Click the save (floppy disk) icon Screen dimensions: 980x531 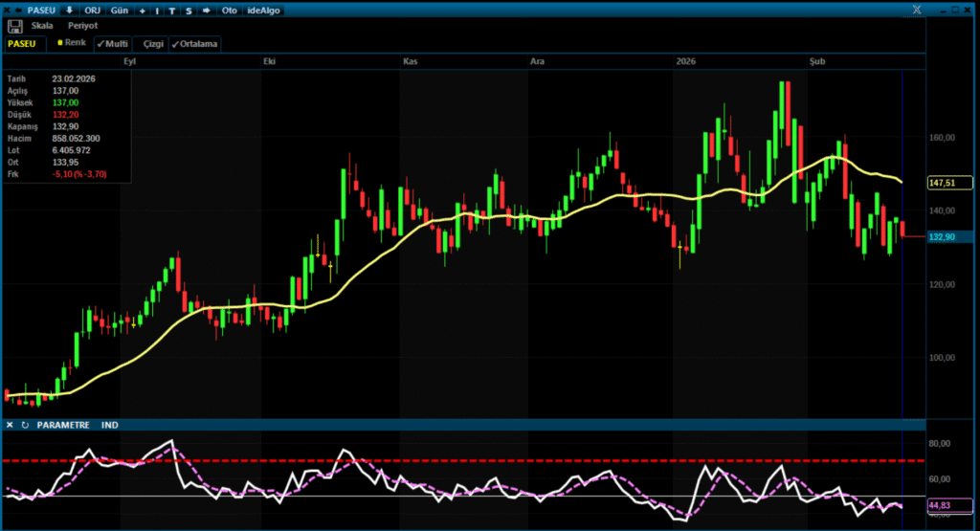pyautogui.click(x=14, y=26)
